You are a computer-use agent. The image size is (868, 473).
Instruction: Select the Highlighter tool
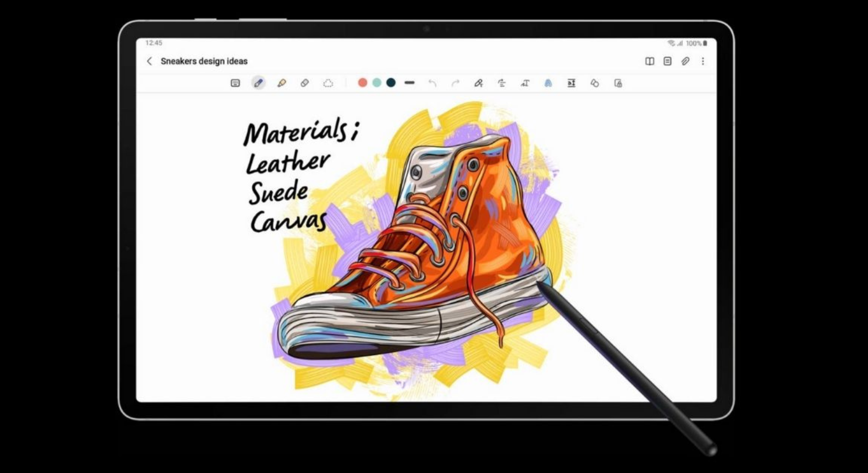281,83
